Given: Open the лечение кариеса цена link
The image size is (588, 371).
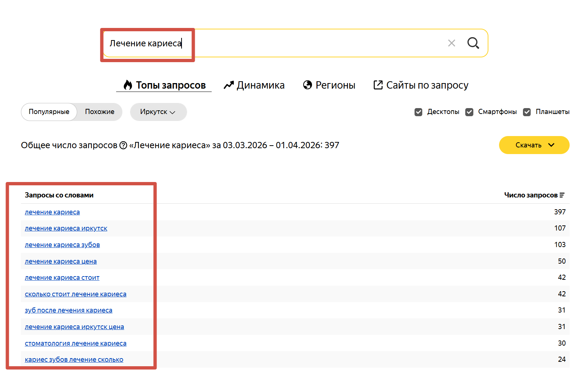Looking at the screenshot, I should pyautogui.click(x=61, y=261).
